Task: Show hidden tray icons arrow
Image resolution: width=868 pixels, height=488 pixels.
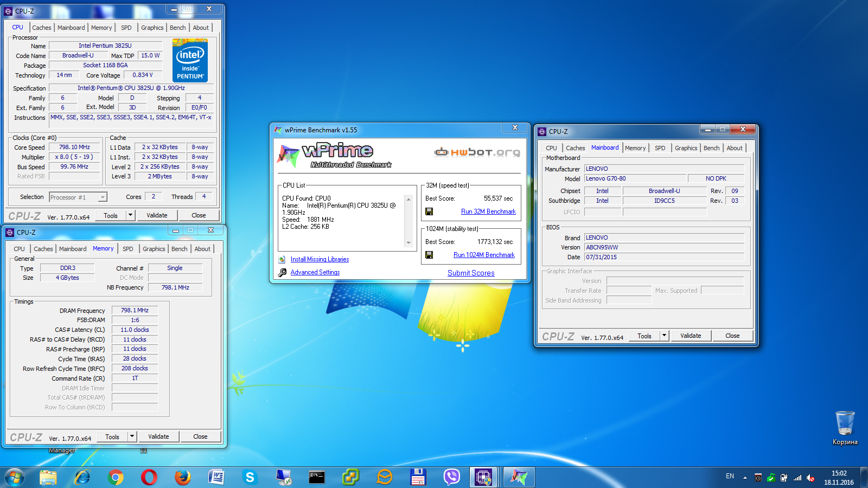Action: [x=745, y=478]
